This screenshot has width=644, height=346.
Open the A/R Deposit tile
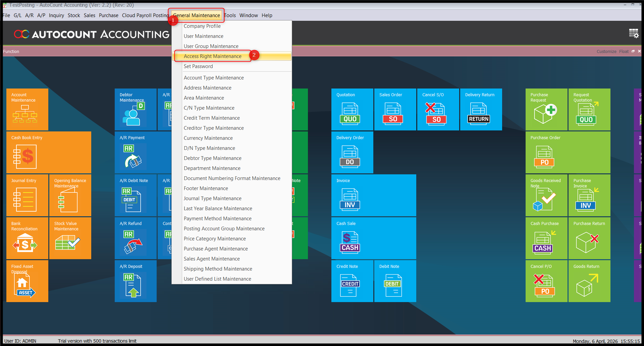(136, 281)
